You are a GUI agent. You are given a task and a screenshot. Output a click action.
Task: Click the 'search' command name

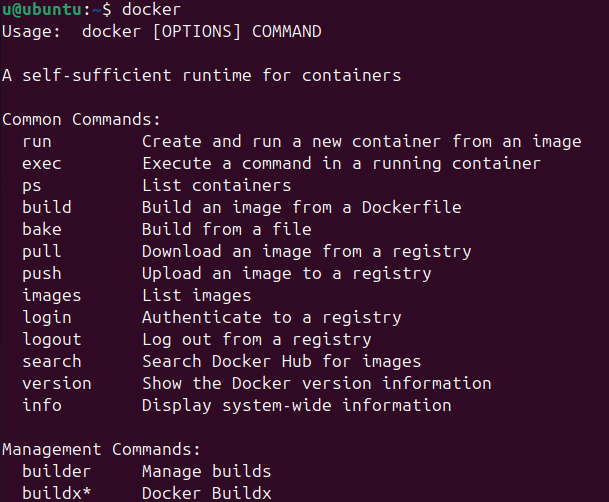[52, 361]
